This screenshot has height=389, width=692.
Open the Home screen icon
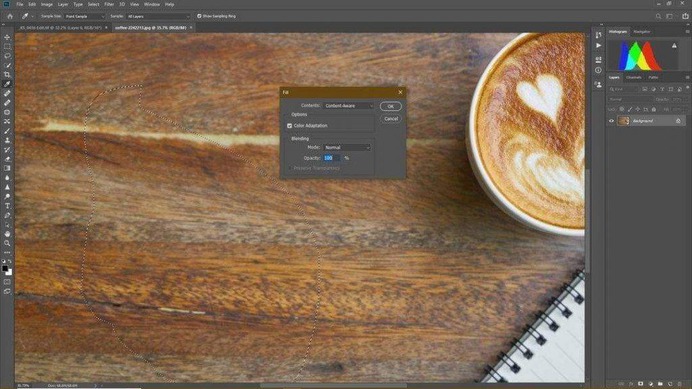tap(10, 16)
